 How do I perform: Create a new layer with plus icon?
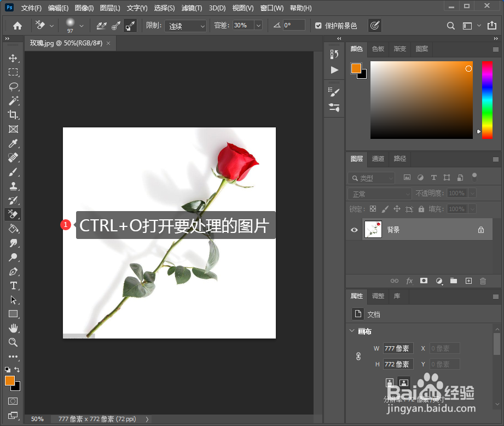point(468,281)
